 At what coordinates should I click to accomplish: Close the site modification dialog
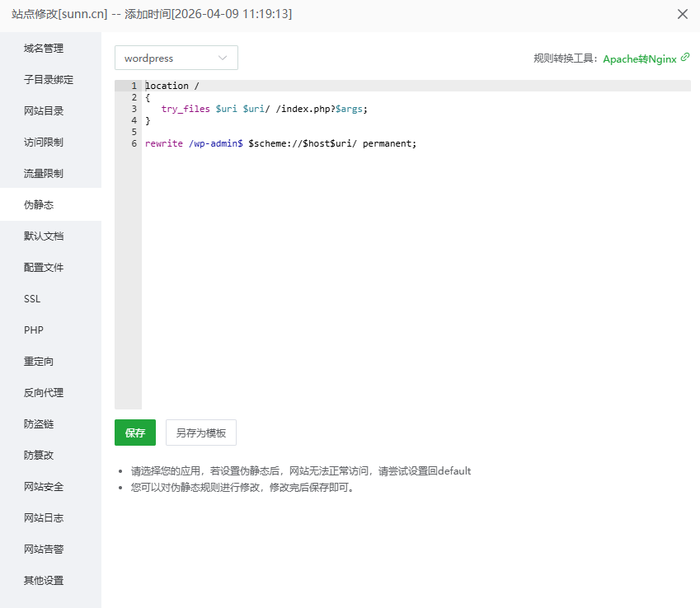coord(682,14)
